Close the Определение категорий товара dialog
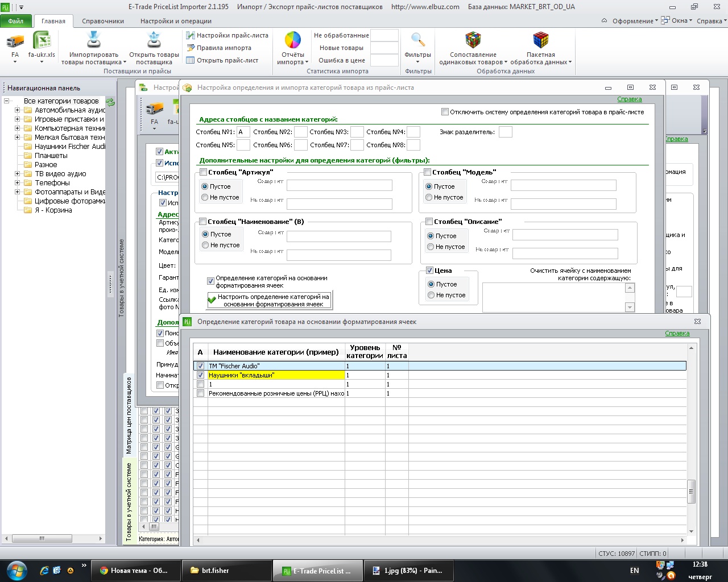Image resolution: width=728 pixels, height=582 pixels. click(698, 322)
